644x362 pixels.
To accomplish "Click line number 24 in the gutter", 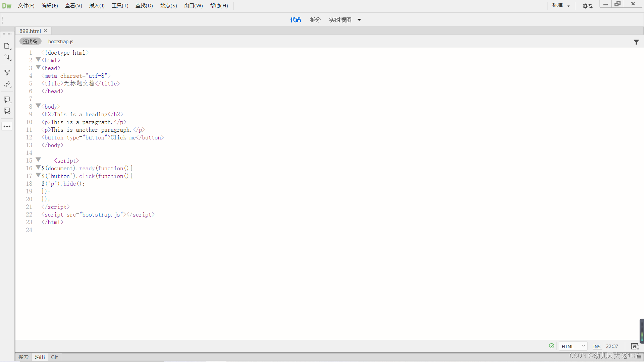I will tap(29, 230).
